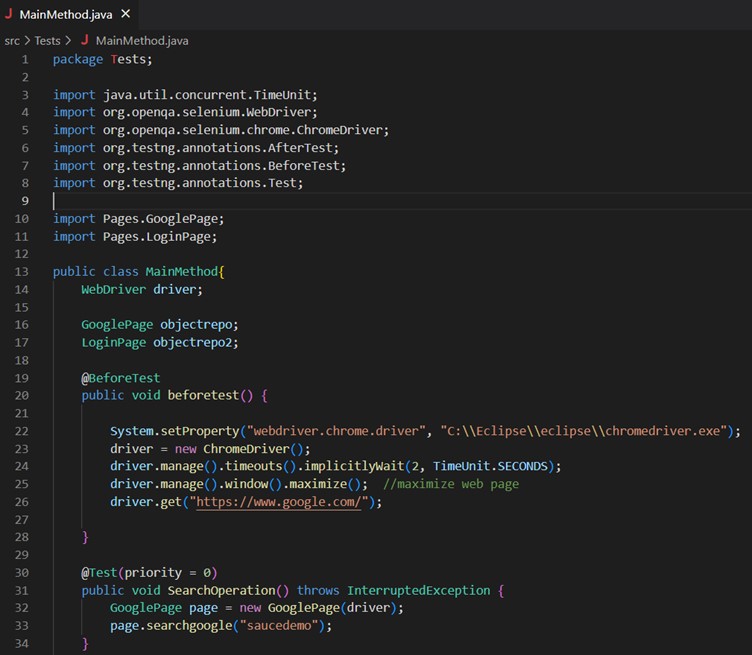Click 'driver.get' call text

tap(146, 502)
